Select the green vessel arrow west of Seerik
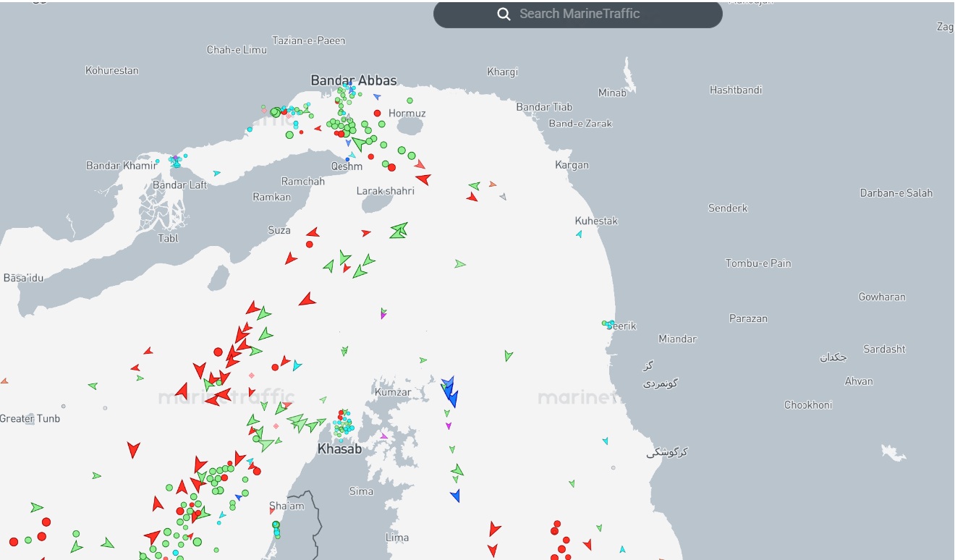Screen dimensions: 955x560 point(509,355)
